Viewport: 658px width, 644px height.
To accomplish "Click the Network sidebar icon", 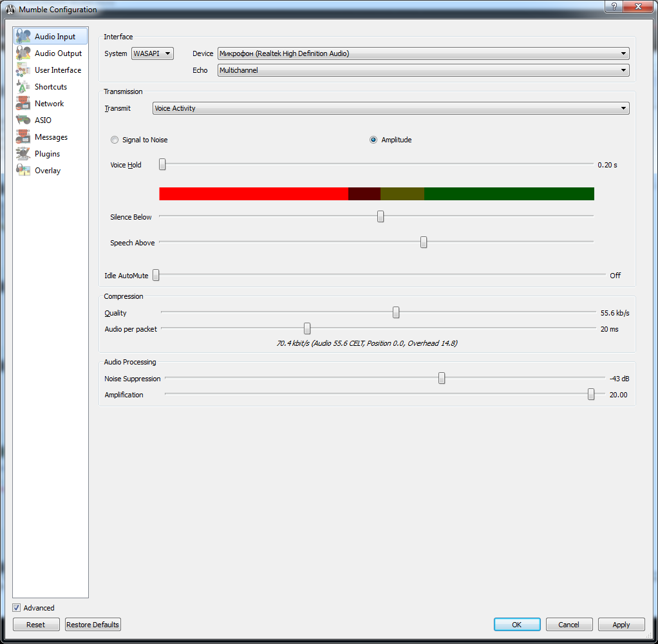I will pyautogui.click(x=23, y=103).
